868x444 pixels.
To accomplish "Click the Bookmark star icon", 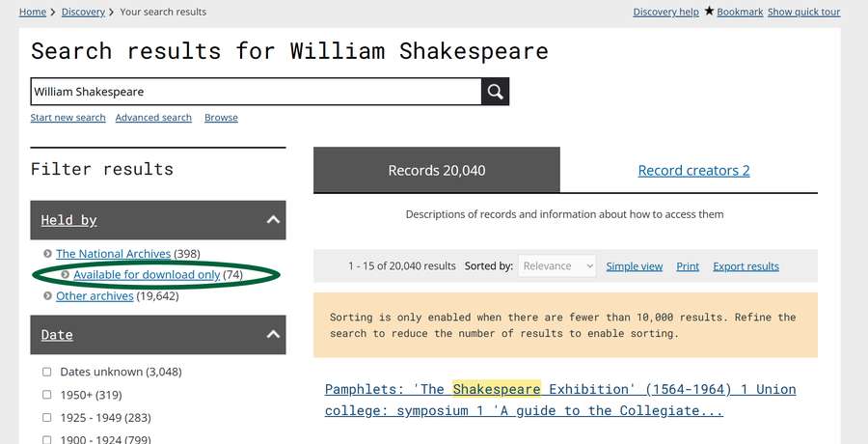I will pyautogui.click(x=709, y=11).
